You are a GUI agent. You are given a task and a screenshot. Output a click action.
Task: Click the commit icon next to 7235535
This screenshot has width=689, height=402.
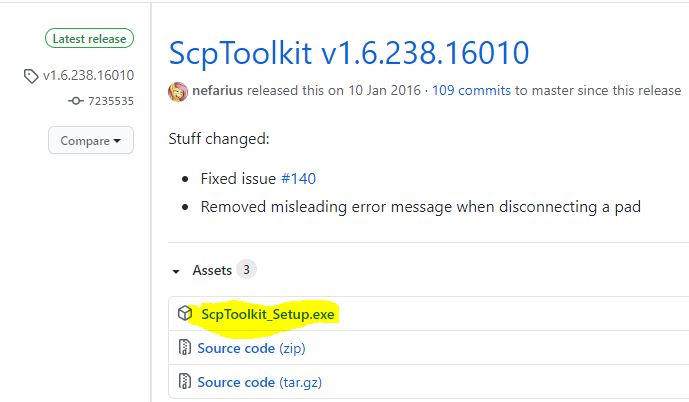(76, 101)
